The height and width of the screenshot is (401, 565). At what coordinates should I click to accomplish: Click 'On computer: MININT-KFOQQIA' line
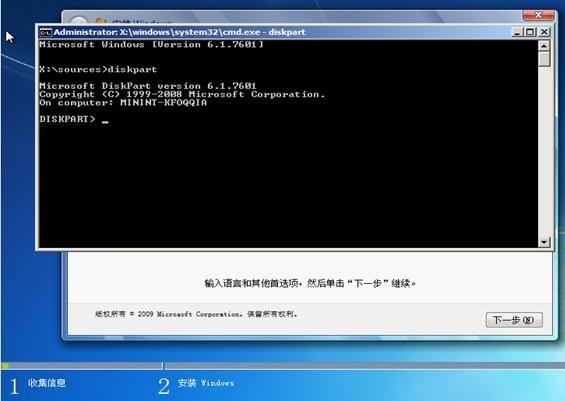pyautogui.click(x=123, y=103)
